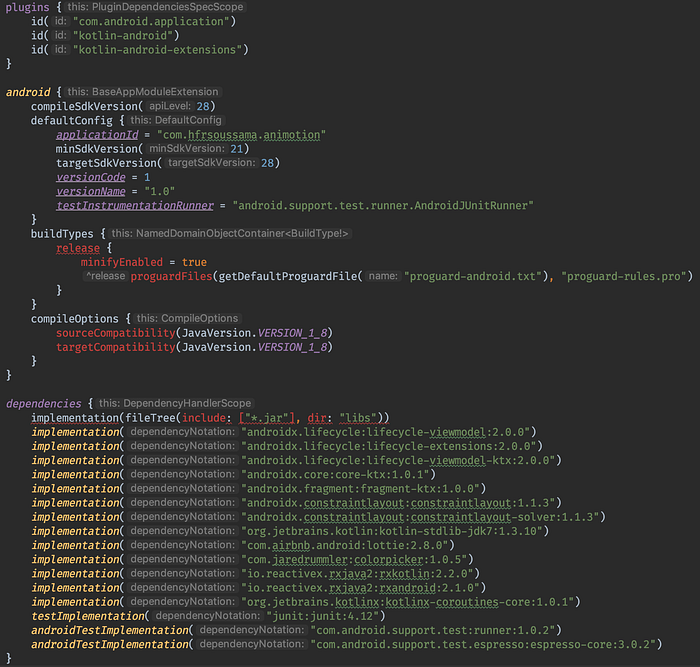Click the compileOptions block name
The image size is (700, 667).
[75, 319]
